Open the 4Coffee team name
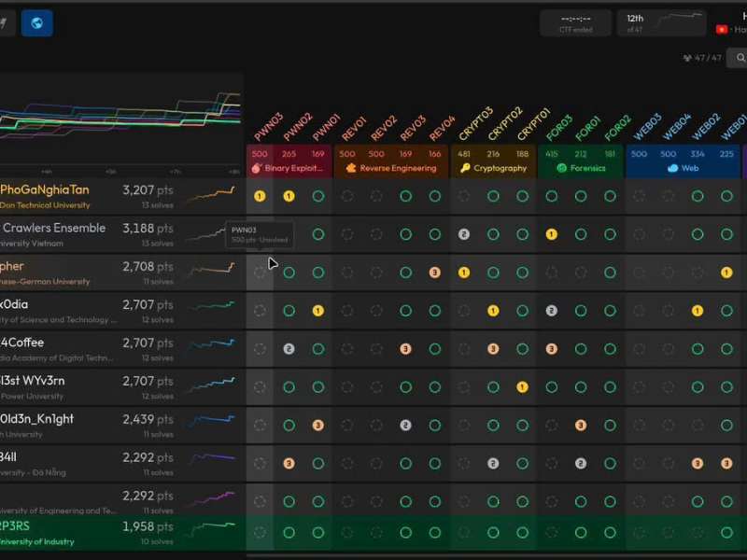Screen dimensions: 747x560 point(21,343)
